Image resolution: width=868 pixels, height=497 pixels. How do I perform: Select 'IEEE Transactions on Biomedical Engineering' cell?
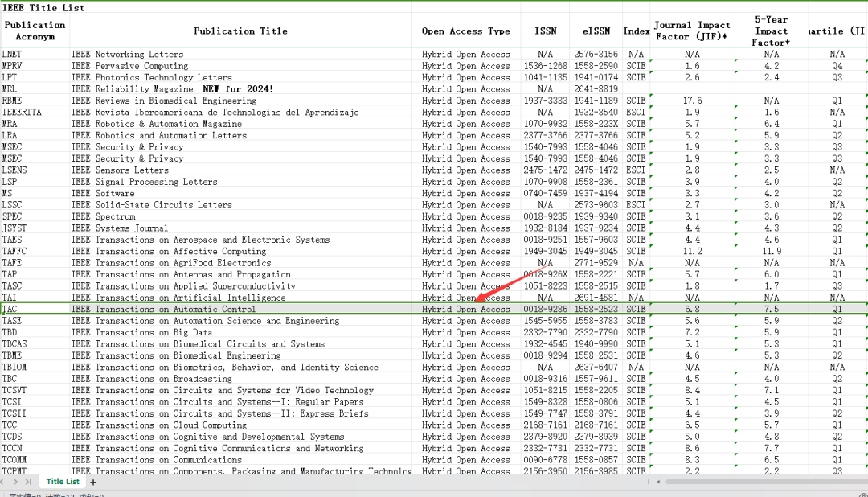[241, 355]
